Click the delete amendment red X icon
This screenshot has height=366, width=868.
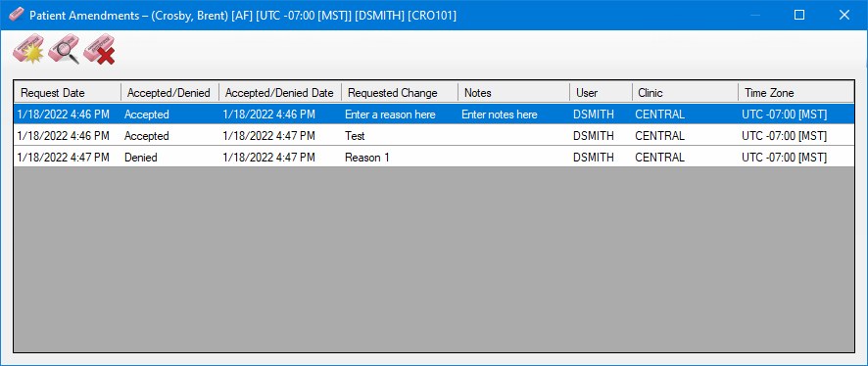tap(99, 49)
